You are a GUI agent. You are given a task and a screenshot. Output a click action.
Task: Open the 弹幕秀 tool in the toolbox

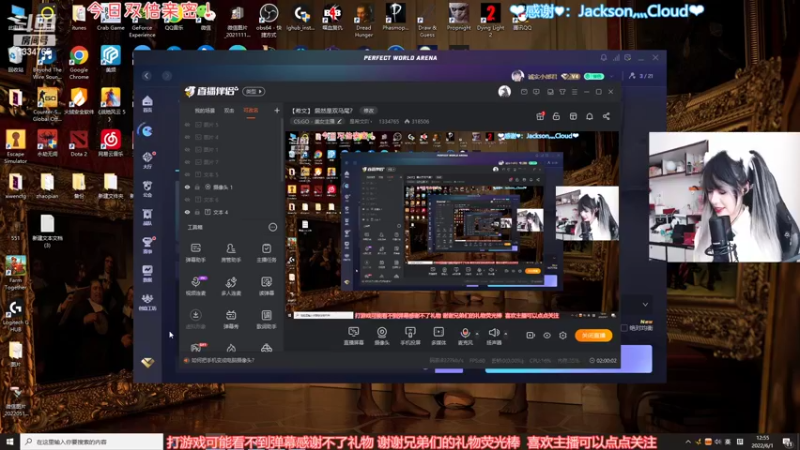[x=231, y=319]
